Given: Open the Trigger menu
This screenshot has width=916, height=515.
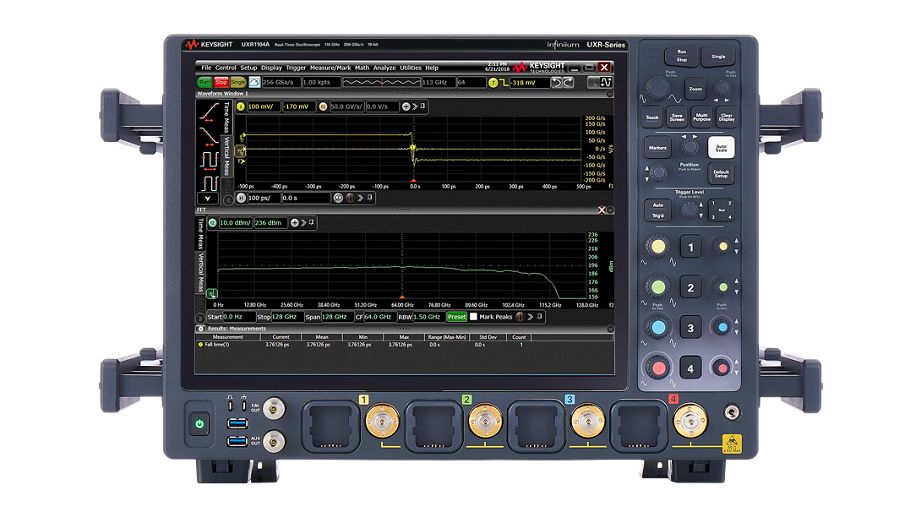Looking at the screenshot, I should 296,68.
